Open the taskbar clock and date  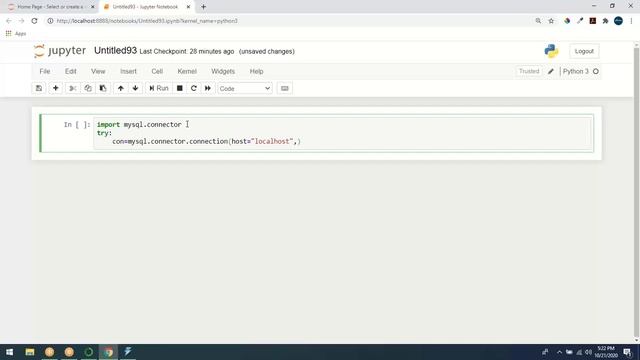pos(606,352)
